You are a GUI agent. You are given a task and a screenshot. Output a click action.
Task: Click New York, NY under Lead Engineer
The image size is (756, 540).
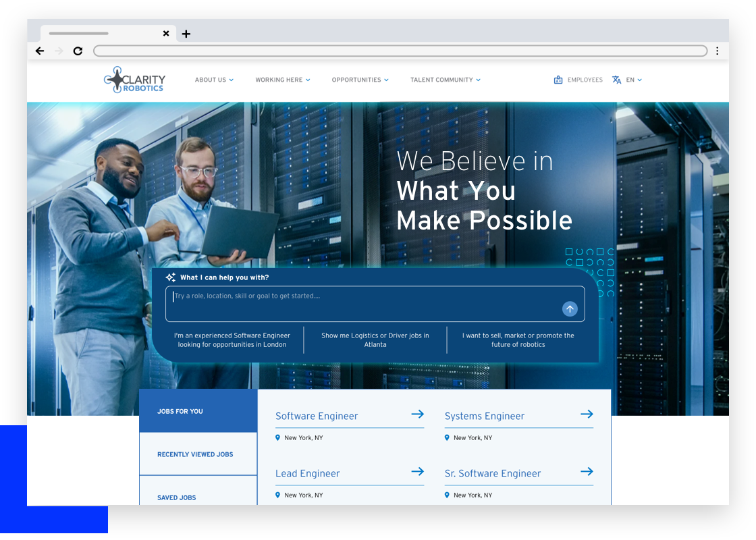[x=304, y=495]
